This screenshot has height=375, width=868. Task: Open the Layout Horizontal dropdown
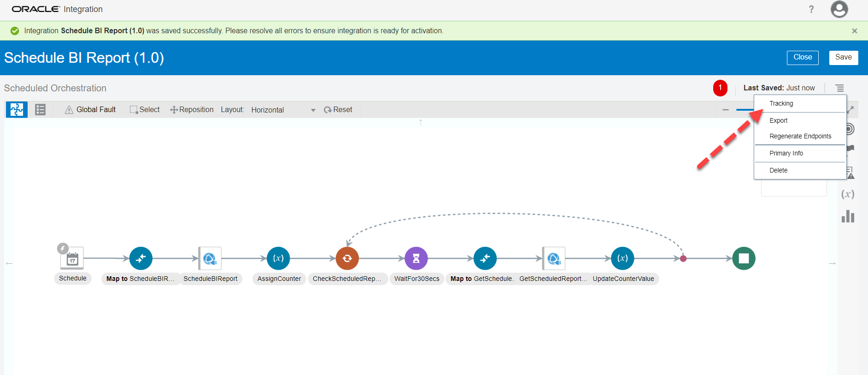coord(283,110)
